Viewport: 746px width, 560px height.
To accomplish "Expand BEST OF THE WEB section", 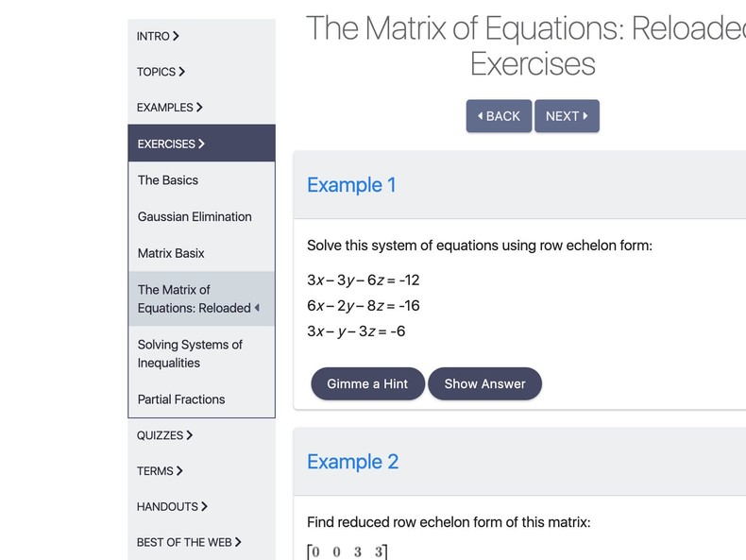I will coord(189,542).
